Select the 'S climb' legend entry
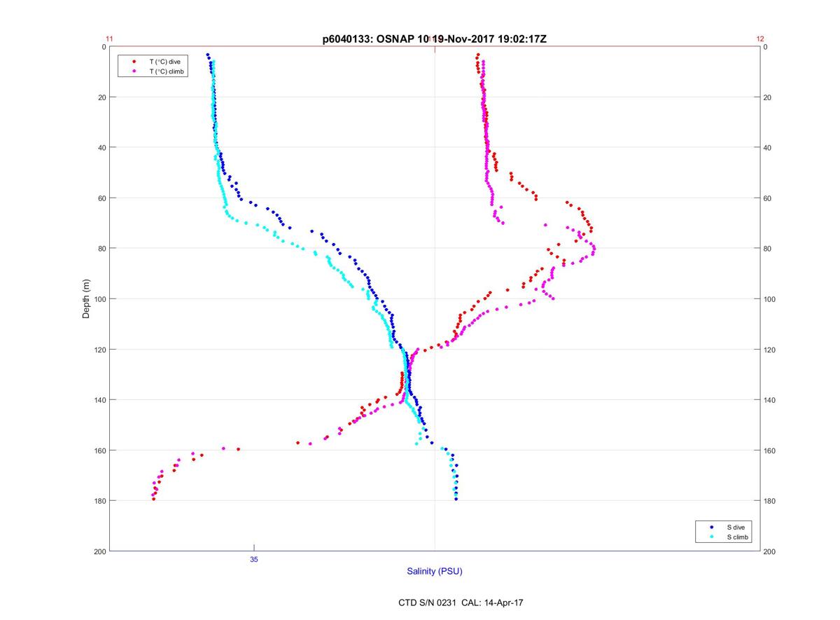Image resolution: width=840 pixels, height=620 pixels. pos(738,537)
